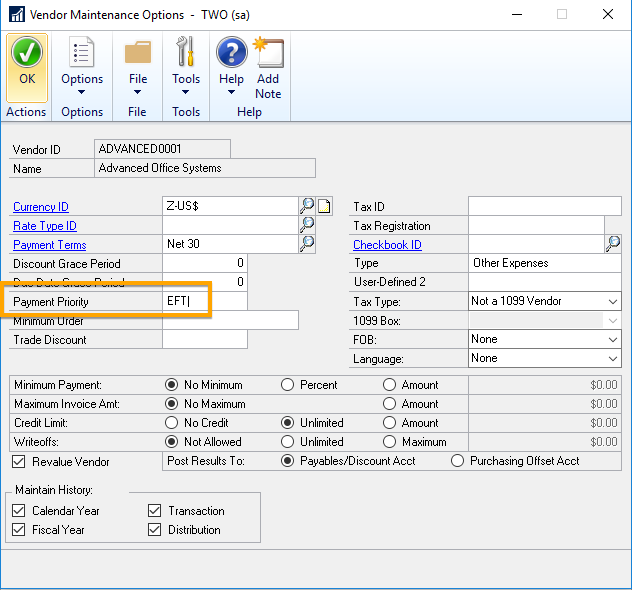Toggle Transaction history checkbox
The height and width of the screenshot is (590, 632).
(x=154, y=511)
